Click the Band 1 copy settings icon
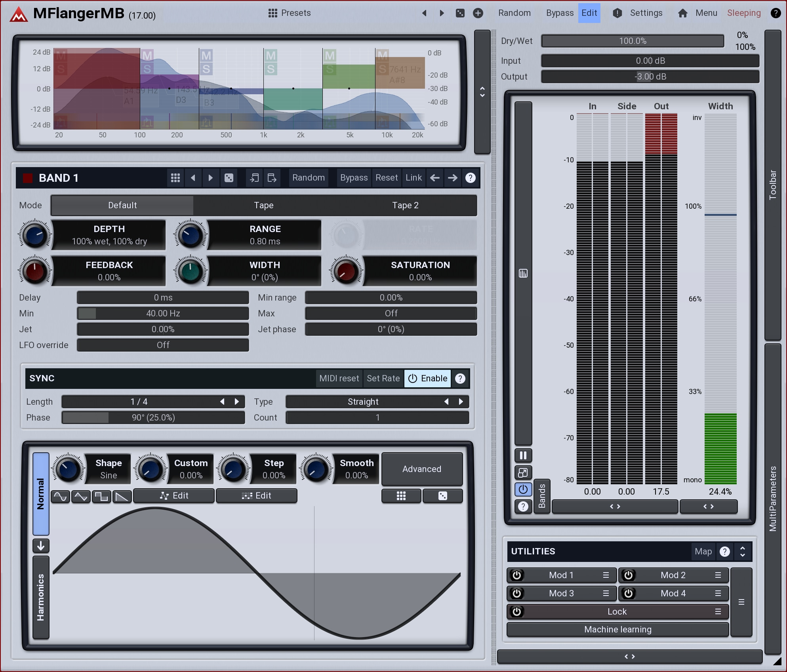The width and height of the screenshot is (787, 672). (254, 178)
